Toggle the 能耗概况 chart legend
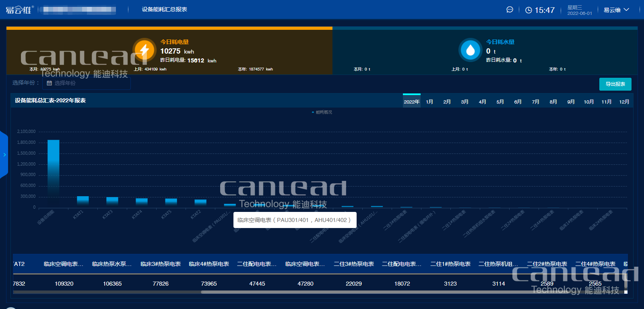This screenshot has width=644, height=309. coord(322,112)
